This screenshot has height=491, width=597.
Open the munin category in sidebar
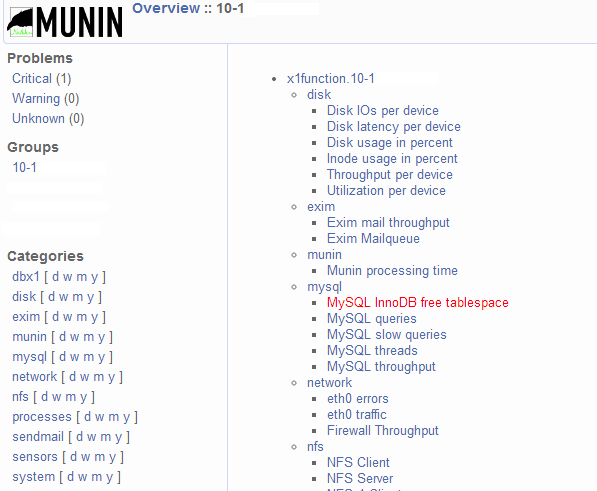(29, 337)
